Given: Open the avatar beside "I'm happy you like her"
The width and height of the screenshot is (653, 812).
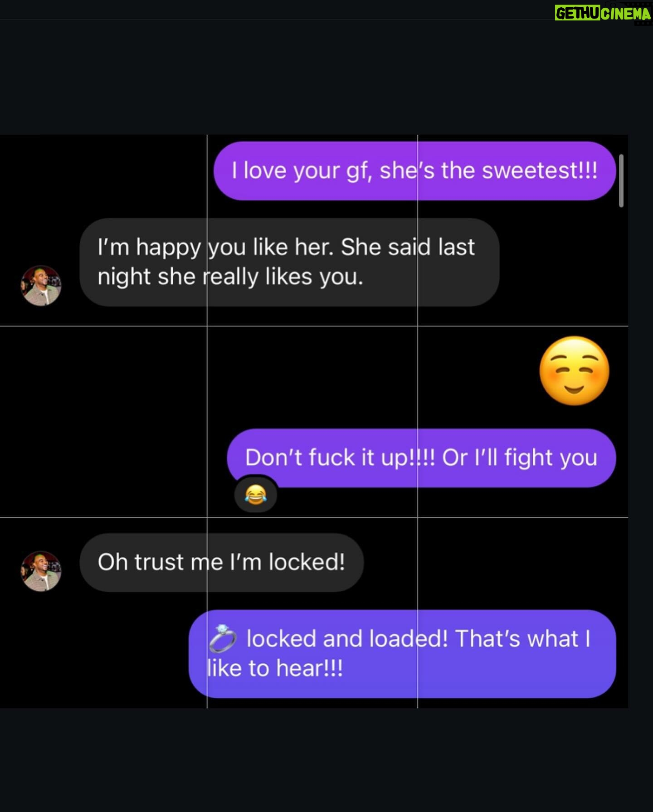Looking at the screenshot, I should pyautogui.click(x=41, y=286).
